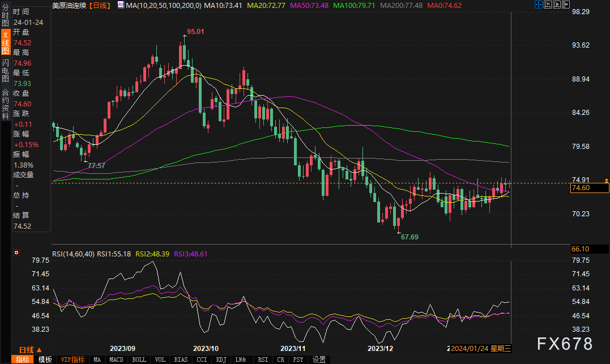610x364 pixels.
Task: Click the 74.60 current price tag
Action: 590,188
